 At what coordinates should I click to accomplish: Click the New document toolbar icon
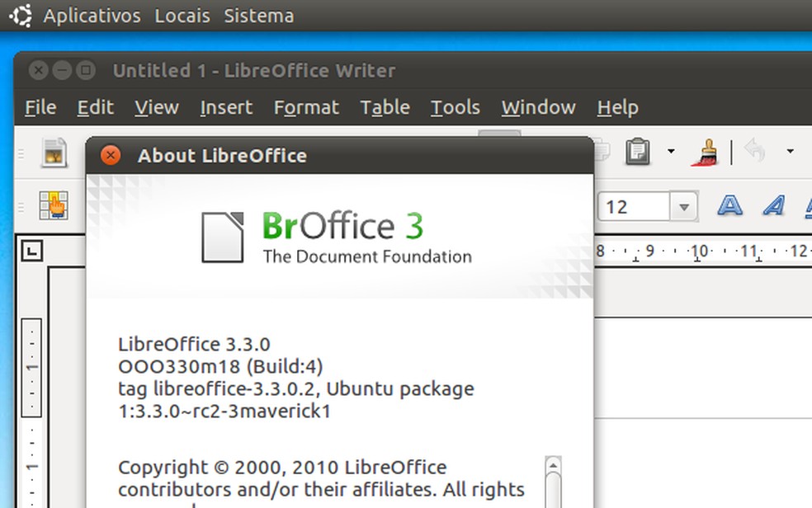(54, 152)
